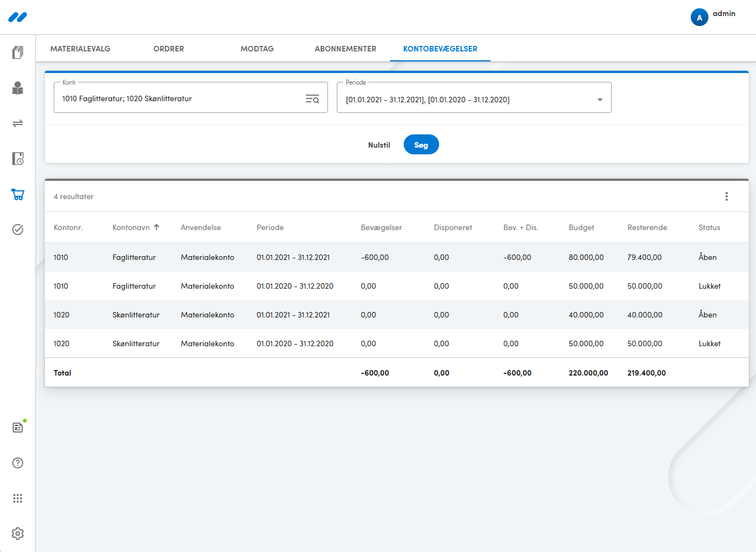This screenshot has height=552, width=756.
Task: Click the admin username label
Action: coord(724,13)
